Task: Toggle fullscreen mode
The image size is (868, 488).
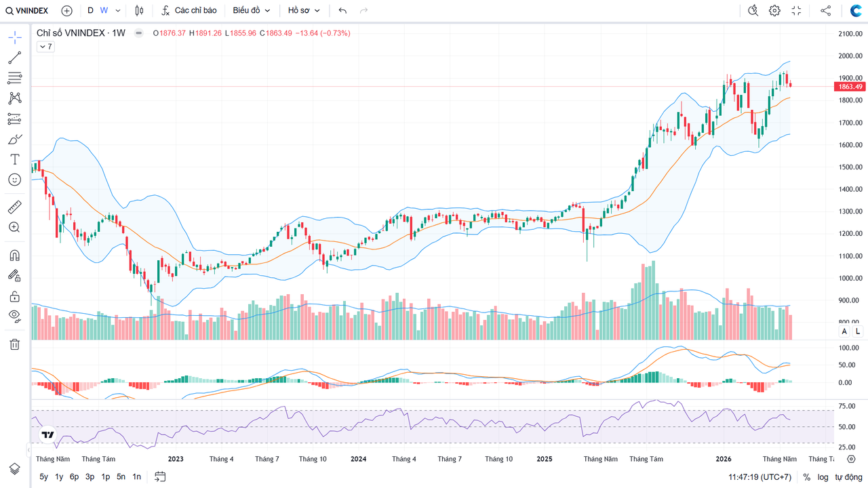Action: (x=796, y=10)
